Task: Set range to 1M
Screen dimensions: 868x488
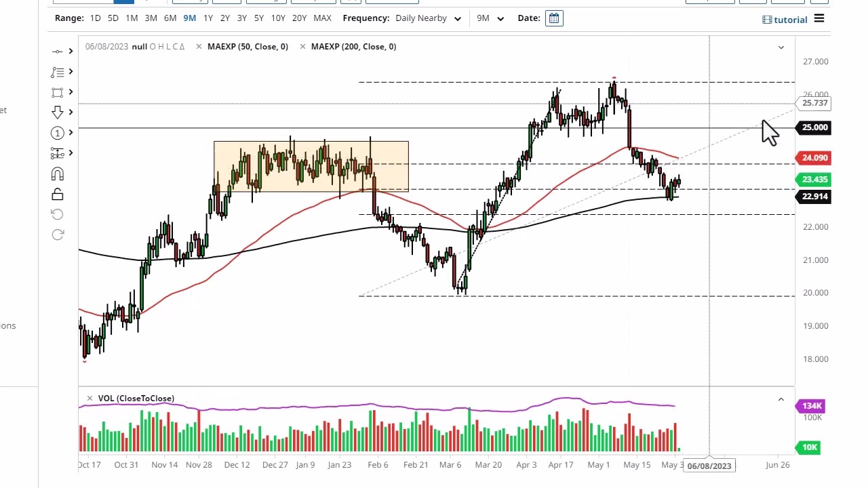Action: point(132,18)
